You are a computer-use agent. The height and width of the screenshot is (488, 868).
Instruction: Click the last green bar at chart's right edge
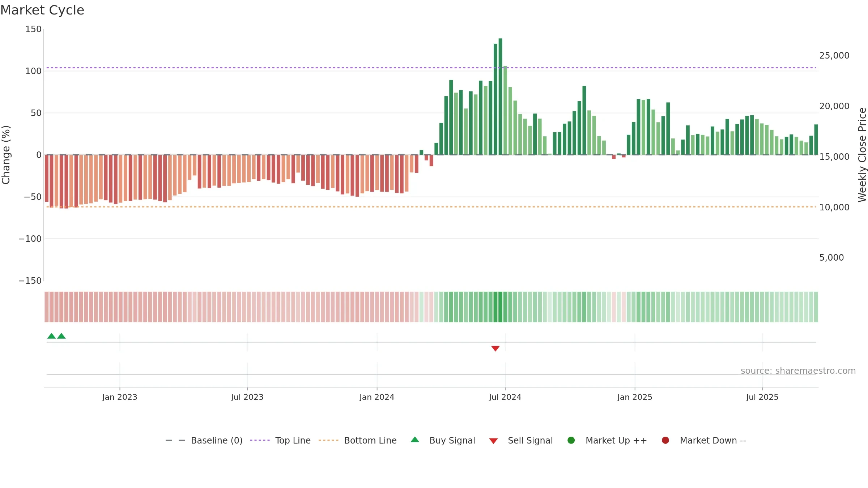point(816,140)
